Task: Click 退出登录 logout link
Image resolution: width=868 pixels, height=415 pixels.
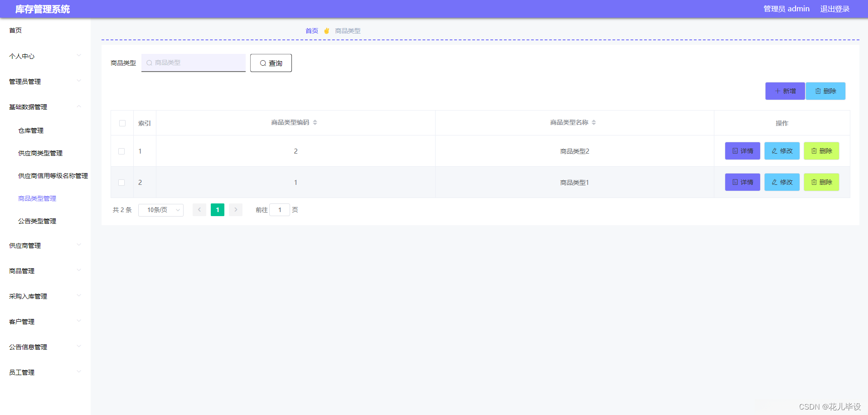Action: (x=835, y=9)
